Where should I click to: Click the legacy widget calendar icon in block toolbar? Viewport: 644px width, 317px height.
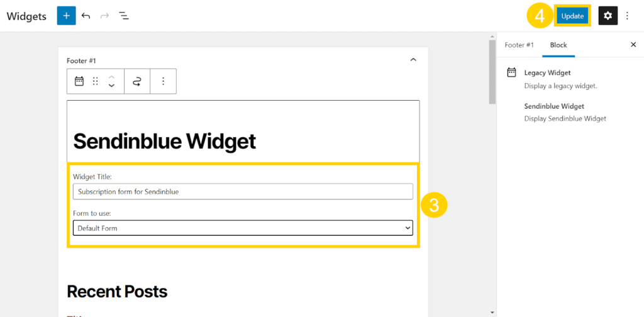[79, 81]
